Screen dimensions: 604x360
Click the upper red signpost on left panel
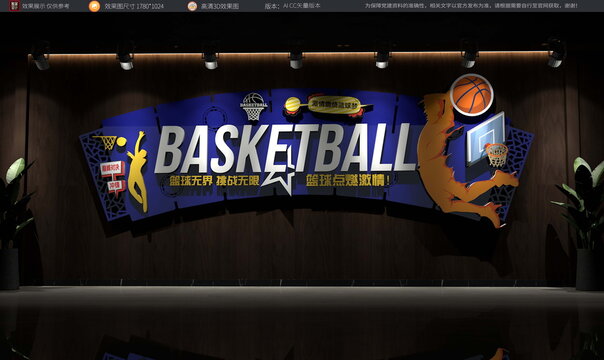112,169
